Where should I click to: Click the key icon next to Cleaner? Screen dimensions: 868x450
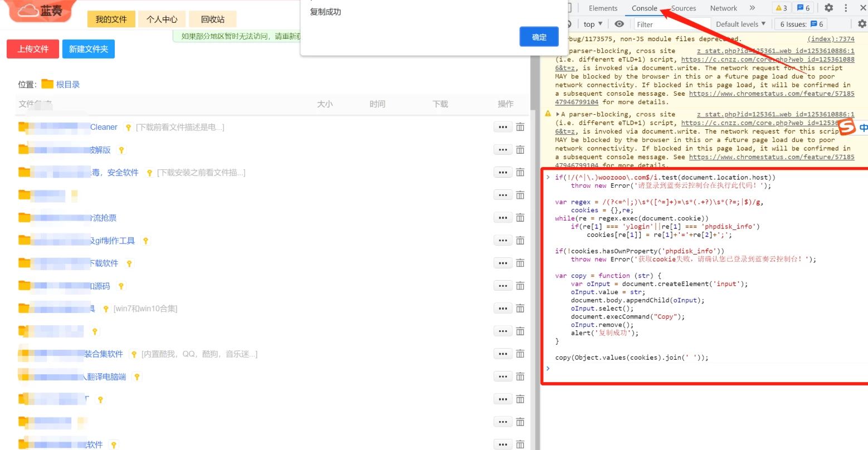(128, 128)
